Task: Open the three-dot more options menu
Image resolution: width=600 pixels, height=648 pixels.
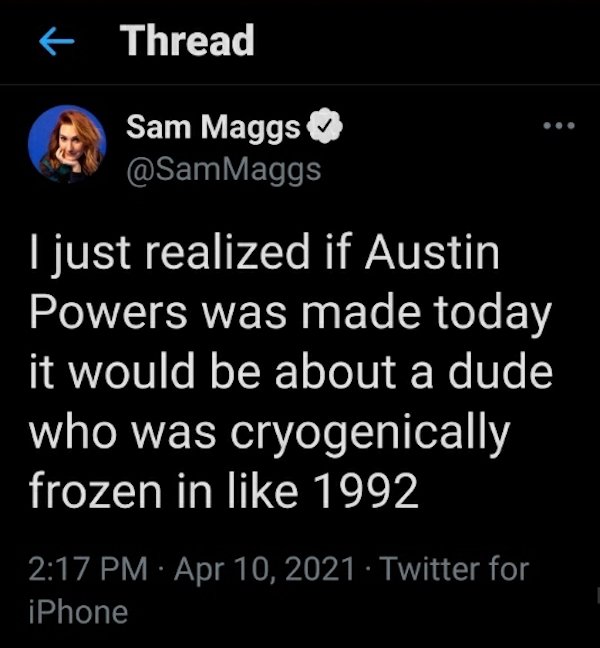Action: point(559,125)
